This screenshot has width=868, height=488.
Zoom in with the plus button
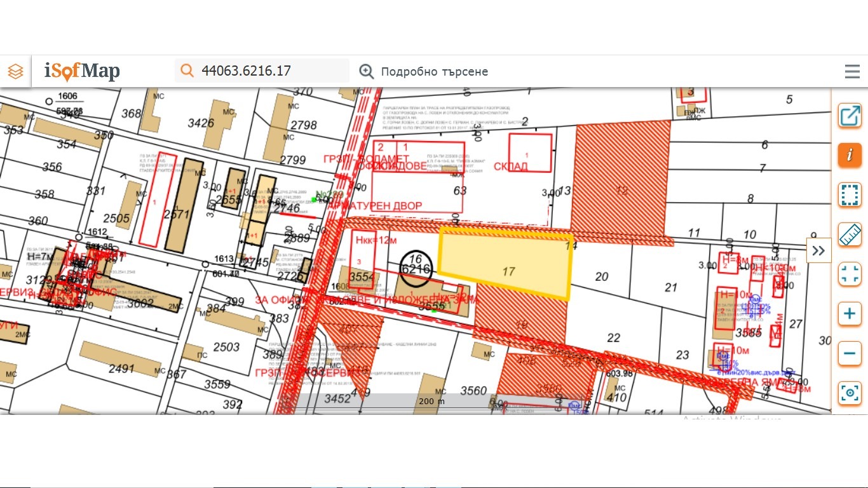tap(850, 314)
